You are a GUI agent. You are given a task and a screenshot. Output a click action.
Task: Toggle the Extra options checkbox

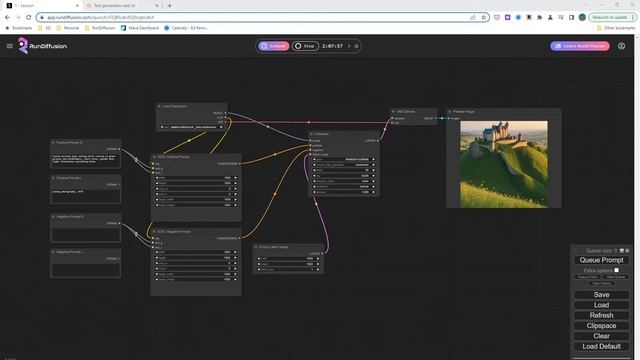(x=616, y=270)
